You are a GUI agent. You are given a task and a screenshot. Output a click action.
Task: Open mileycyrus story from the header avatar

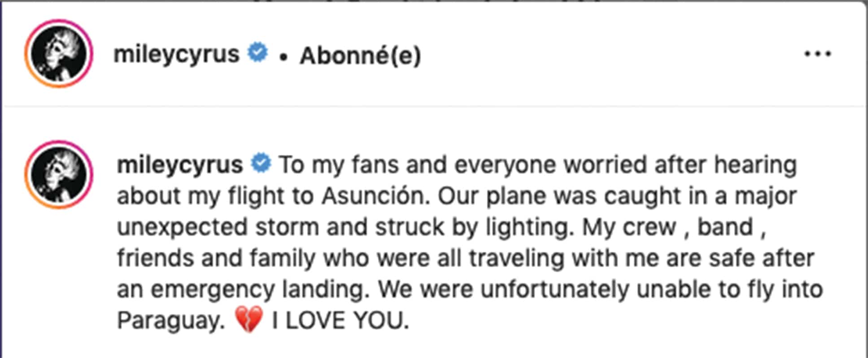pyautogui.click(x=59, y=53)
